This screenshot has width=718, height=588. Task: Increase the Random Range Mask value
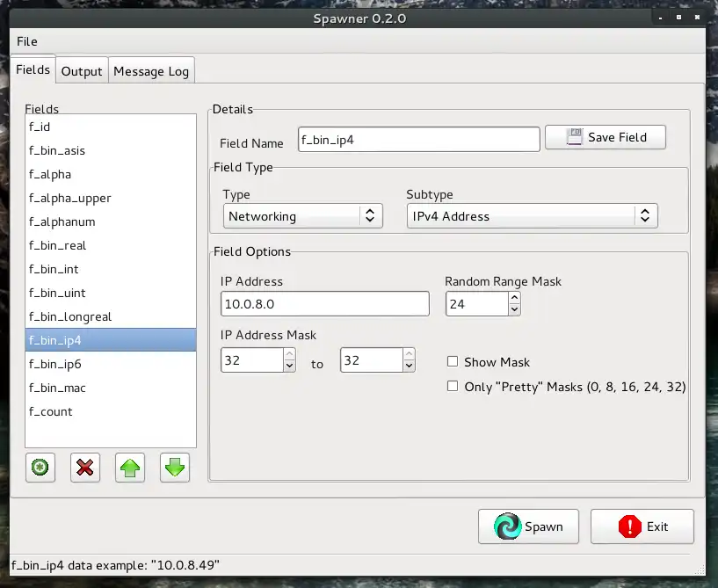(515, 298)
